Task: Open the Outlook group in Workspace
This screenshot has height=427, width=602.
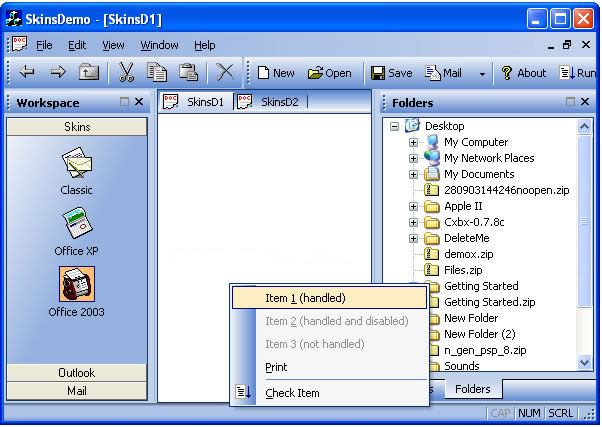Action: pyautogui.click(x=77, y=373)
